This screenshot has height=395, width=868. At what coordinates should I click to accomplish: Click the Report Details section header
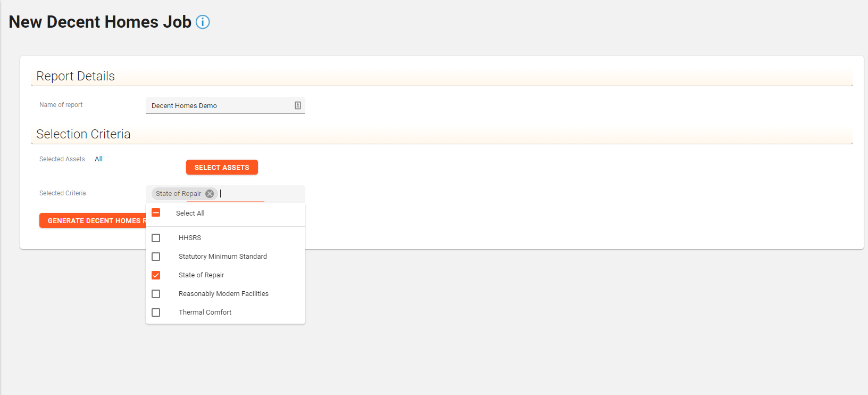(76, 76)
